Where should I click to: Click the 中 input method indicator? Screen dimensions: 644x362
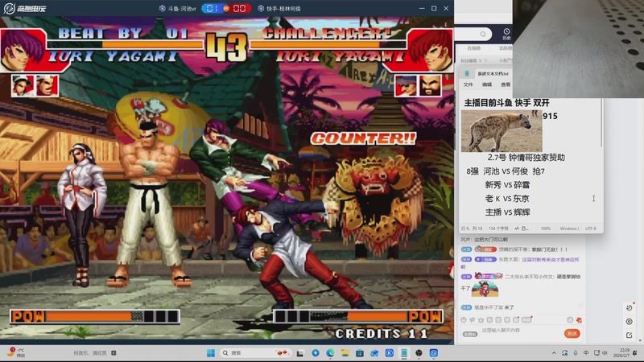[x=586, y=353]
